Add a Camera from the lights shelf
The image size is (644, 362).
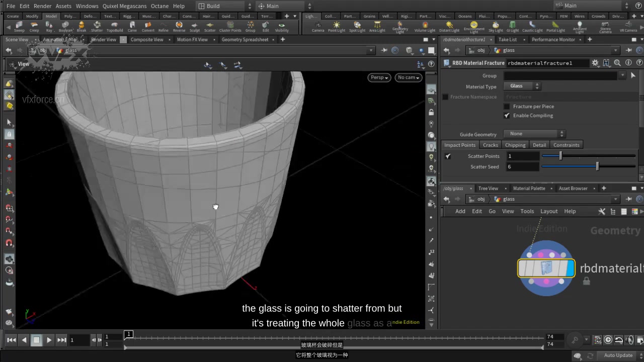(x=318, y=27)
